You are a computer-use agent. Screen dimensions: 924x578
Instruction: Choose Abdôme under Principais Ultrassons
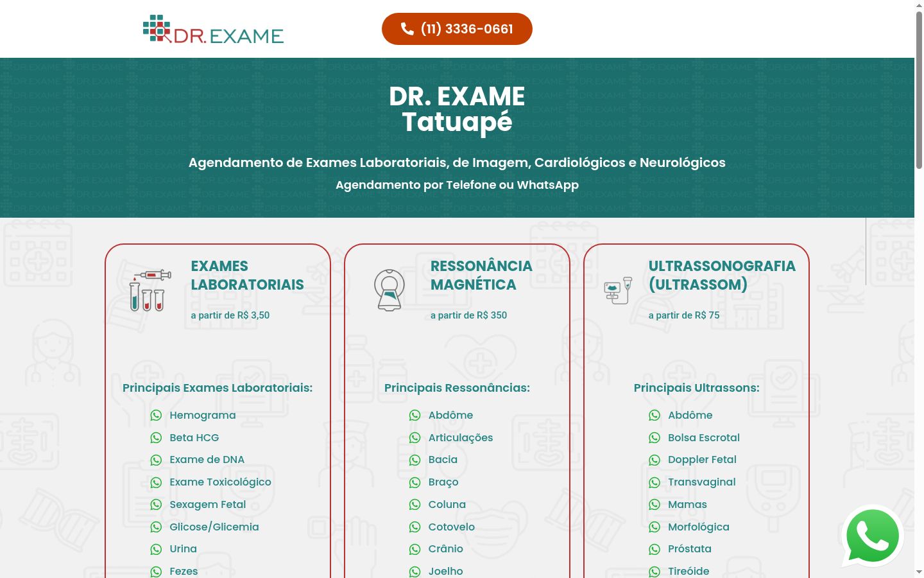(x=690, y=416)
